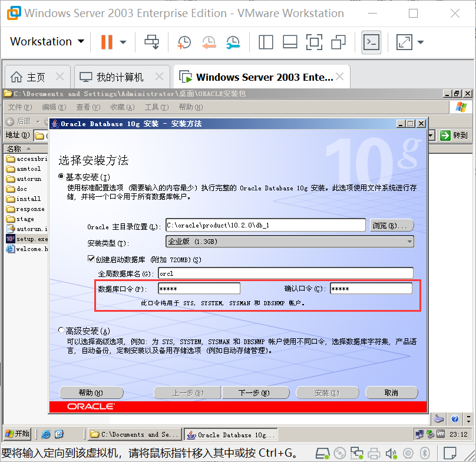Switch to the C:\Documents and Se... taskbar button
476x462 pixels.
[135, 434]
